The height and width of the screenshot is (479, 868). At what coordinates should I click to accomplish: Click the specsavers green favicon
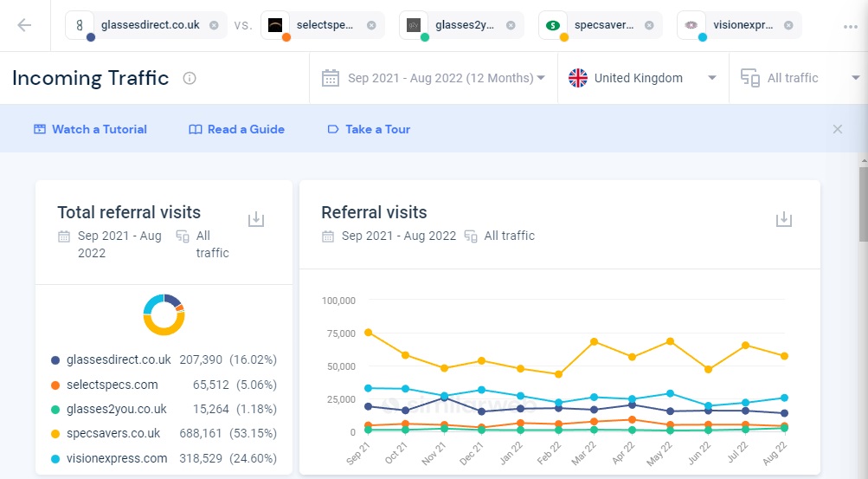(x=552, y=25)
